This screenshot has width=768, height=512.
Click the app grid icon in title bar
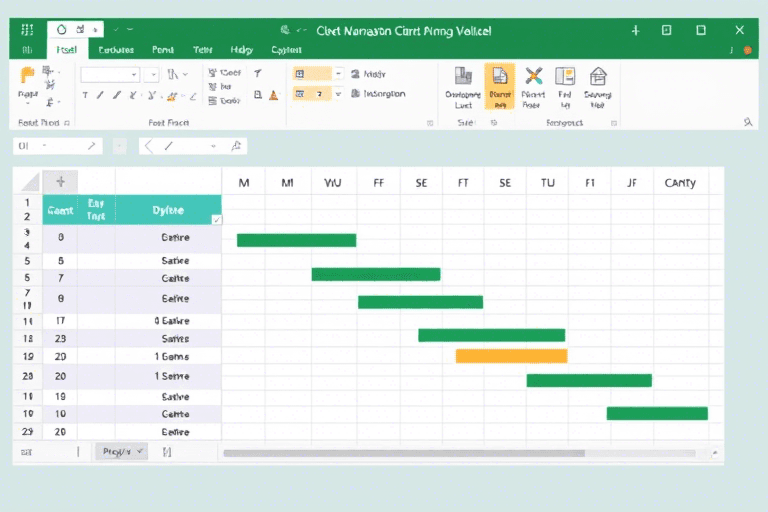[27, 30]
